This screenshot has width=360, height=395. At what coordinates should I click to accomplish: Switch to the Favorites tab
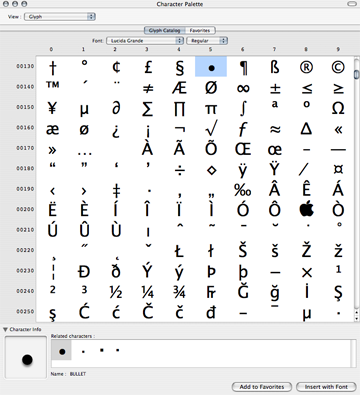tap(200, 30)
